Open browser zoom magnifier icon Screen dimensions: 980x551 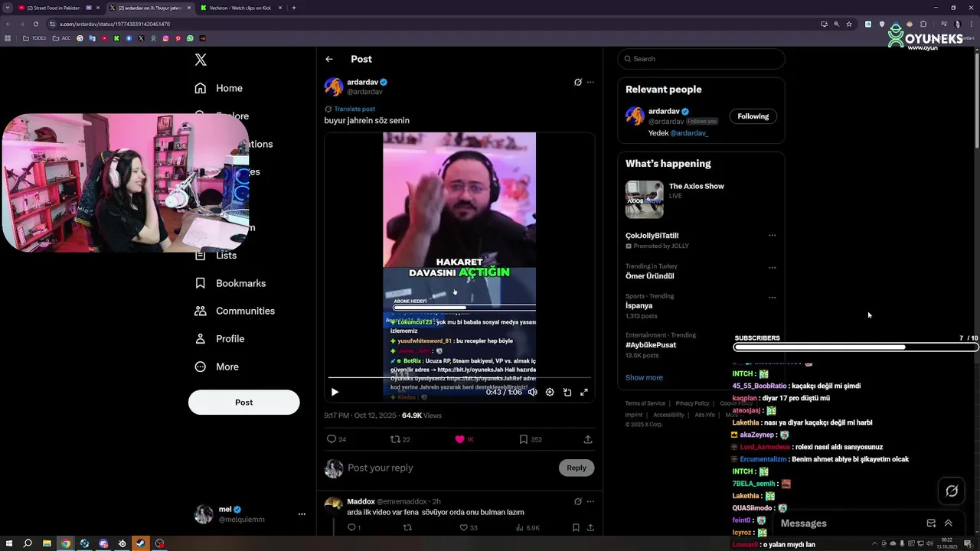coord(836,24)
